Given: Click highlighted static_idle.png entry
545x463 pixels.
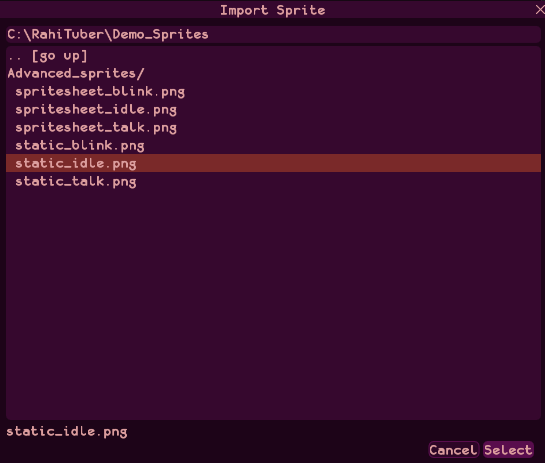Looking at the screenshot, I should (x=273, y=163).
